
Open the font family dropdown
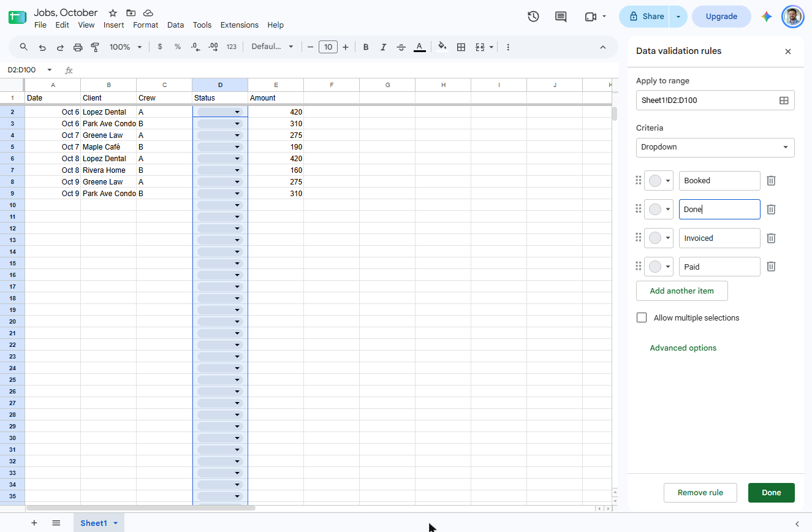[272, 47]
